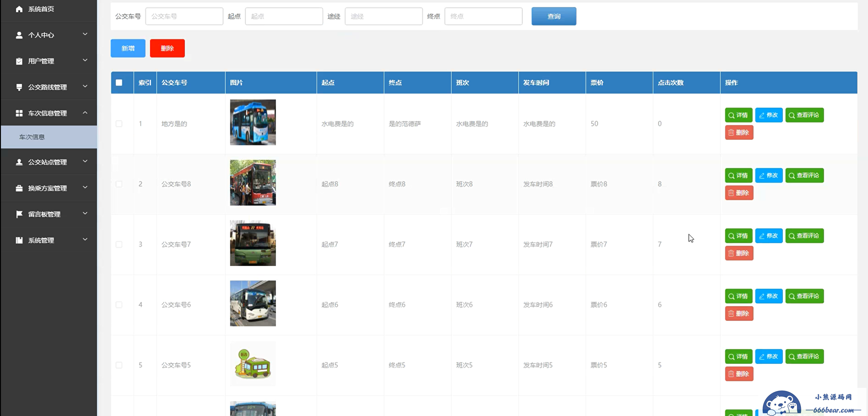The width and height of the screenshot is (868, 416).
Task: Open 查看评论 for 公交车号8
Action: point(804,175)
